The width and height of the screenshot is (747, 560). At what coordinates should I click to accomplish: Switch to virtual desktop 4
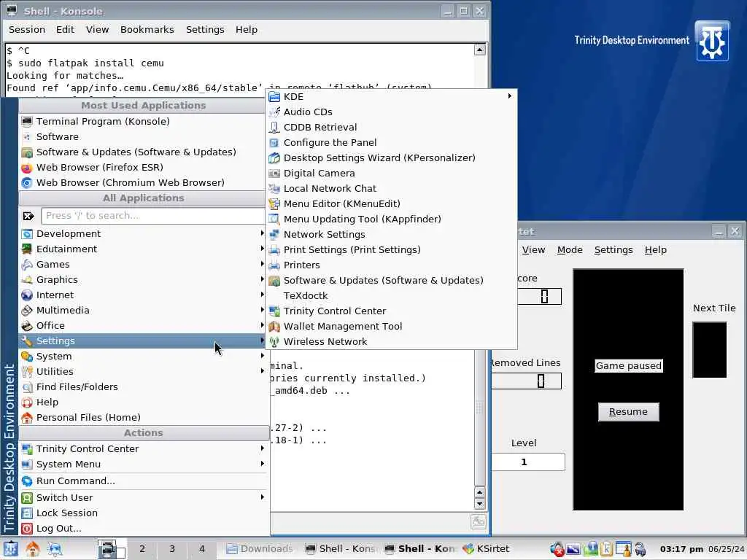click(x=202, y=549)
